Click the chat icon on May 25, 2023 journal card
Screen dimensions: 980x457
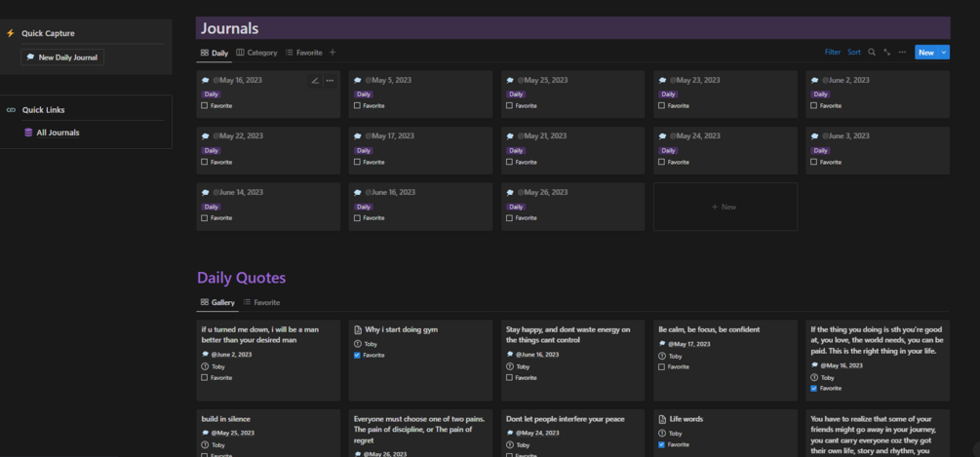coord(510,81)
